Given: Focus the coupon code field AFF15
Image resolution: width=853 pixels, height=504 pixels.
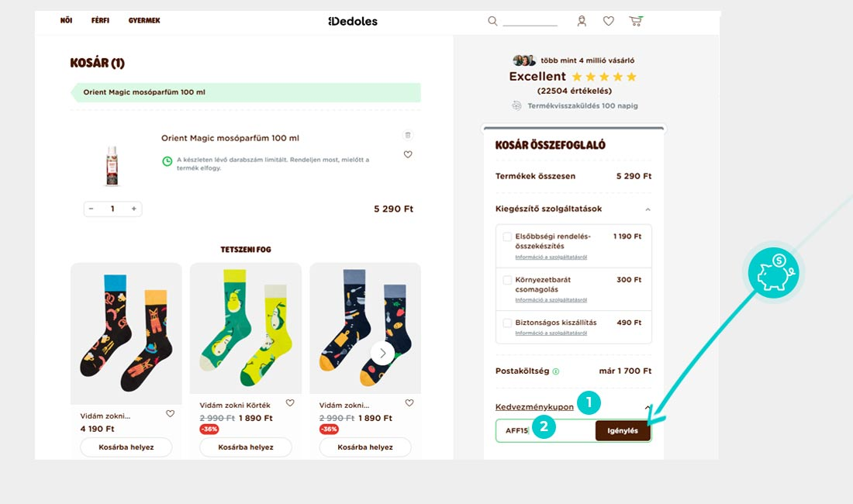Looking at the screenshot, I should tap(546, 430).
